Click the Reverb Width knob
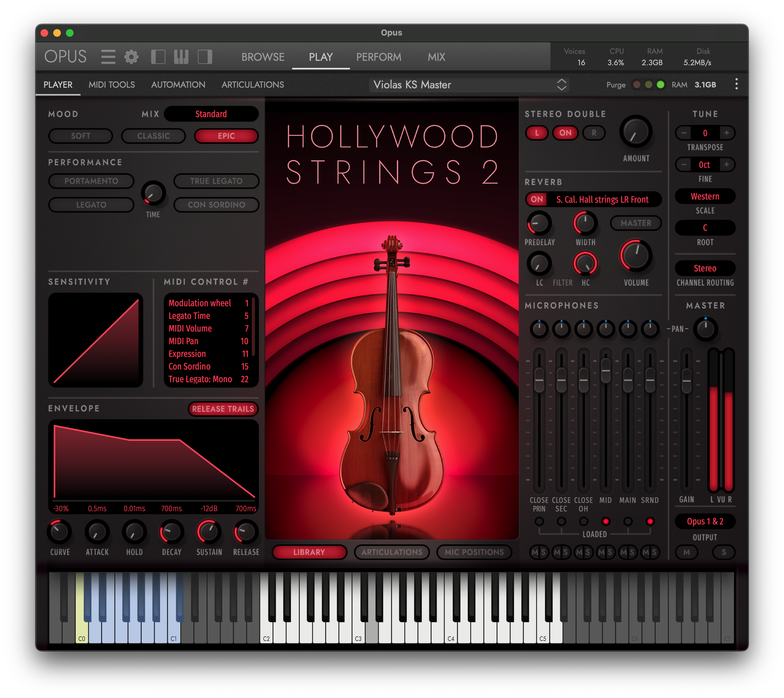This screenshot has height=698, width=784. point(585,223)
